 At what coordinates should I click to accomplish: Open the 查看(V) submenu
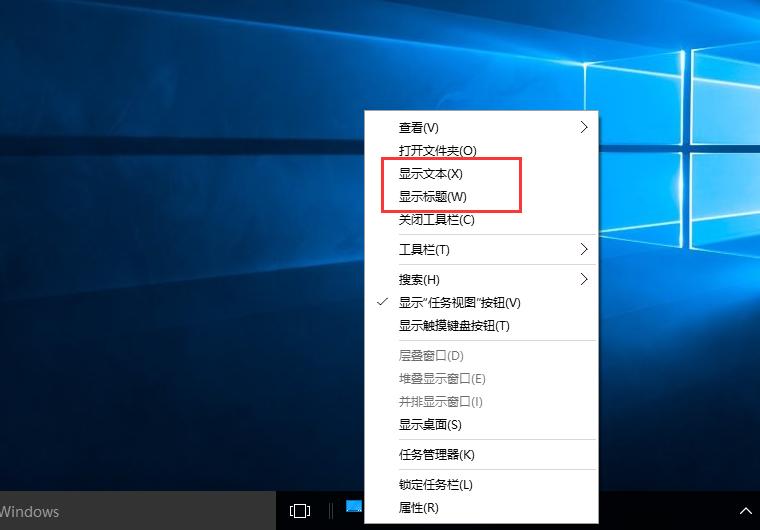point(481,128)
